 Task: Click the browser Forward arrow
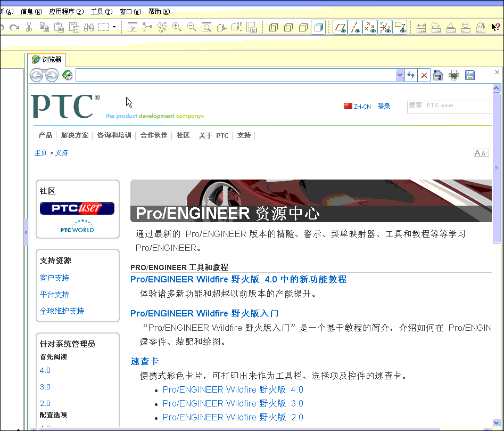click(x=52, y=76)
